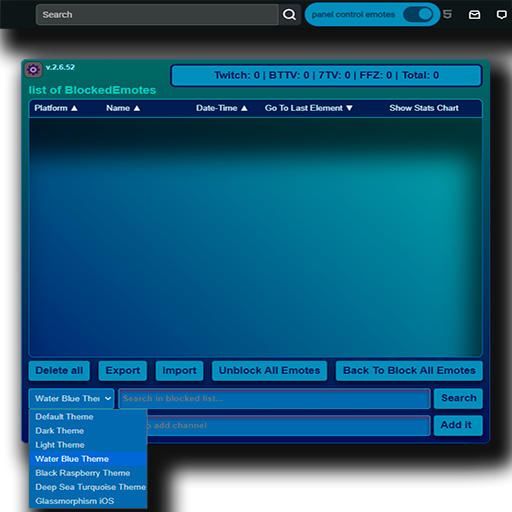Viewport: 512px width, 512px height.
Task: Sort the list by Date-Time
Action: [x=222, y=108]
